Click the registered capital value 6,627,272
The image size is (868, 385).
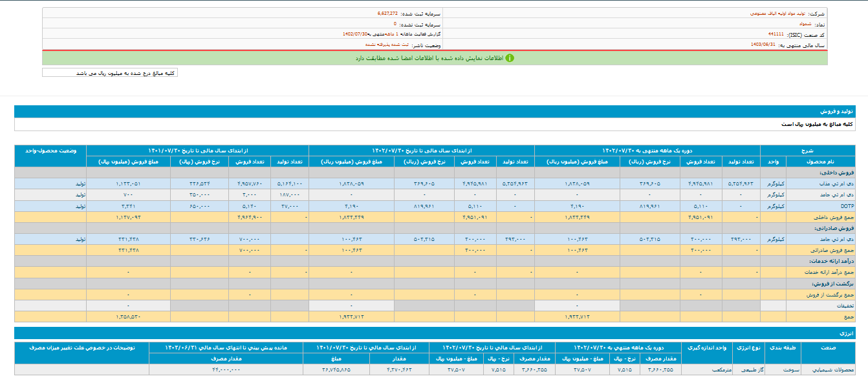[388, 13]
